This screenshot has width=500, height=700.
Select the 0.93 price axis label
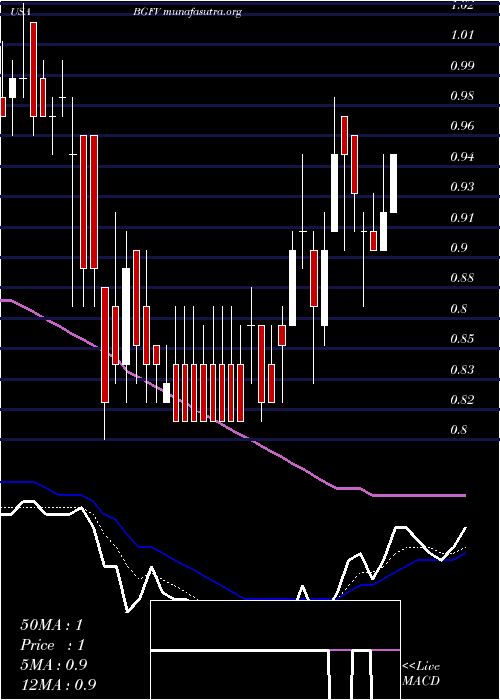tap(462, 187)
